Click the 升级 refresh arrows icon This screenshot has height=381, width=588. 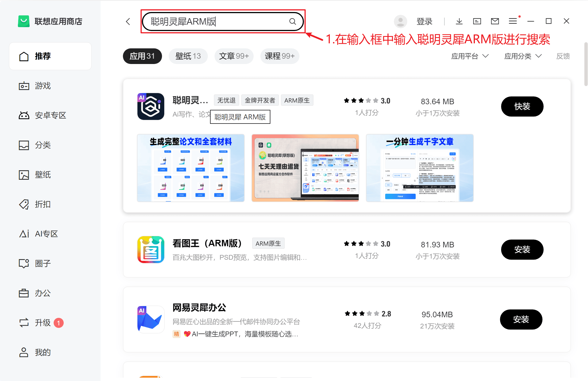tap(24, 323)
